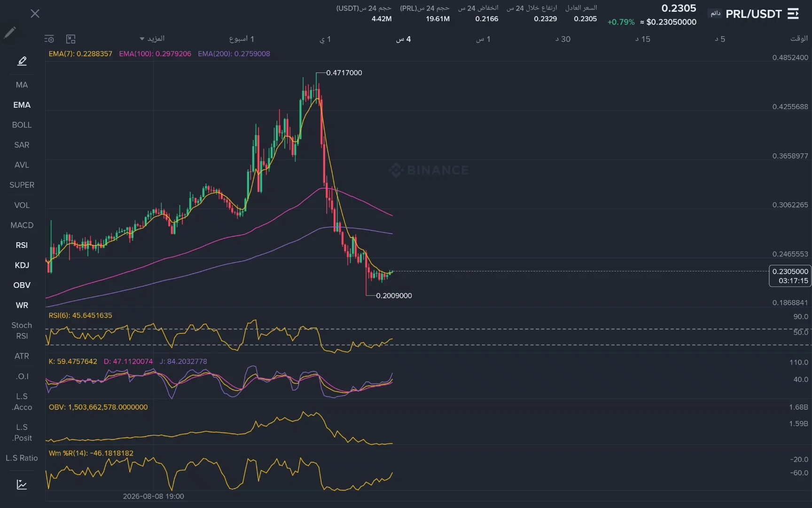Image resolution: width=812 pixels, height=508 pixels.
Task: Click the J: 84.2032778 label
Action: coord(183,361)
